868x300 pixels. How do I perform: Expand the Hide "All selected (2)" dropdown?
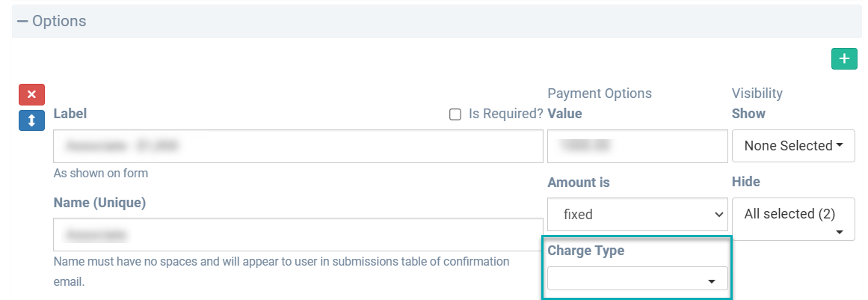pos(792,219)
